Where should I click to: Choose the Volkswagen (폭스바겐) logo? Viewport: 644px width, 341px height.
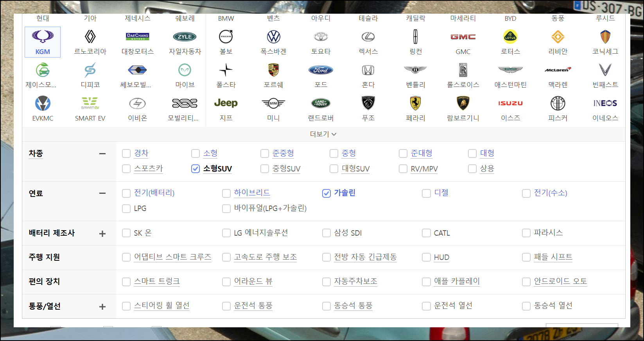point(274,37)
